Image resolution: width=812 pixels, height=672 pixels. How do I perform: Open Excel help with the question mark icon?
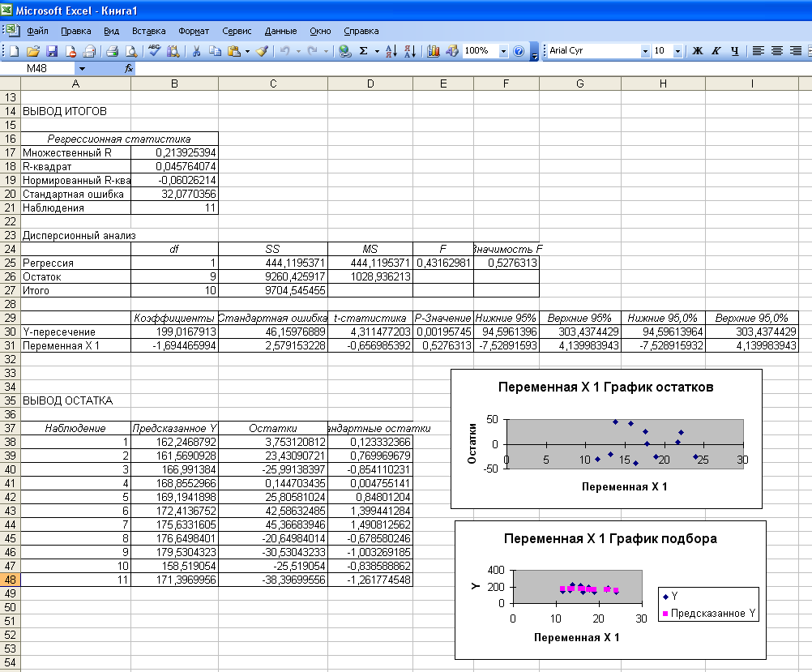click(x=519, y=51)
